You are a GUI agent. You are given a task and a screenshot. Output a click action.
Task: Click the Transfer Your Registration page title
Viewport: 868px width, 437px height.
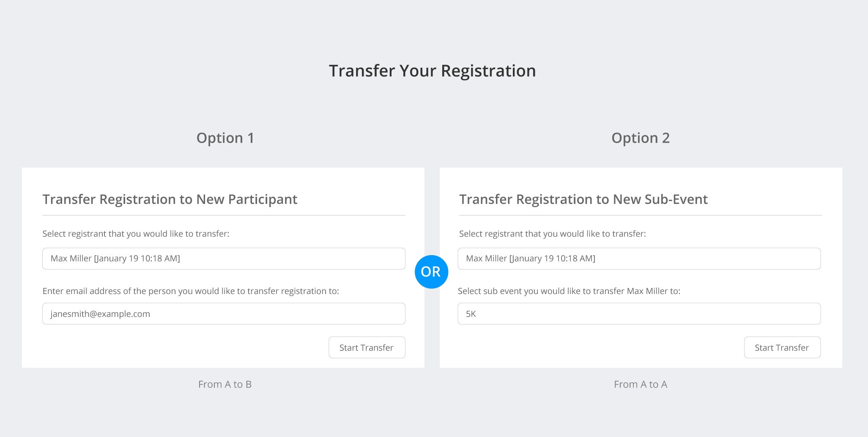click(x=432, y=71)
